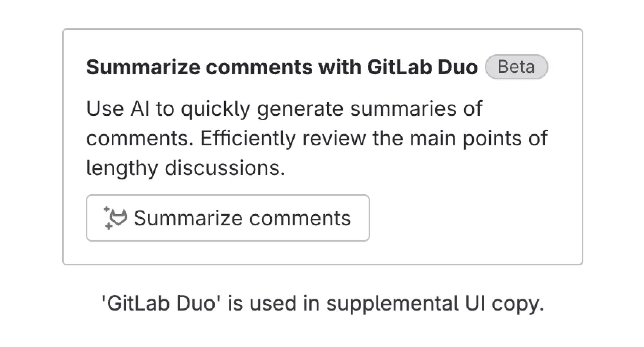Click the word 'AI' in the description
Image resolution: width=644 pixels, height=347 pixels.
pyautogui.click(x=140, y=109)
